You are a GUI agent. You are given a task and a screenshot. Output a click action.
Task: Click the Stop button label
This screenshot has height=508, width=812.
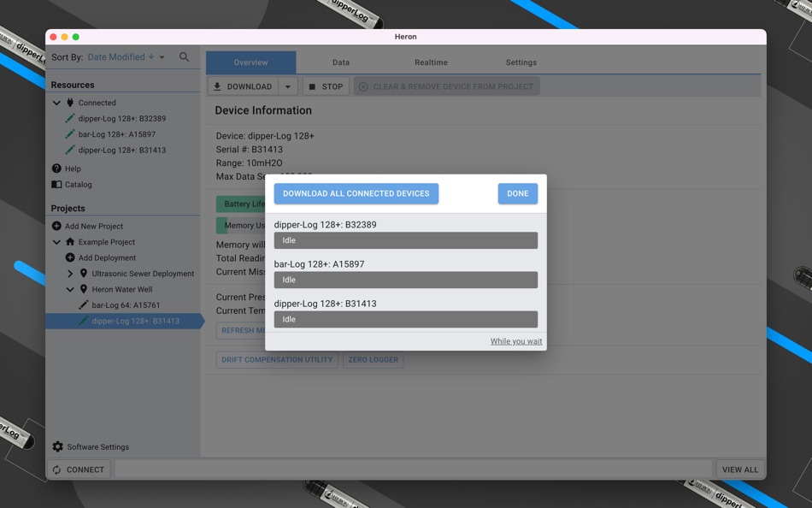(332, 86)
